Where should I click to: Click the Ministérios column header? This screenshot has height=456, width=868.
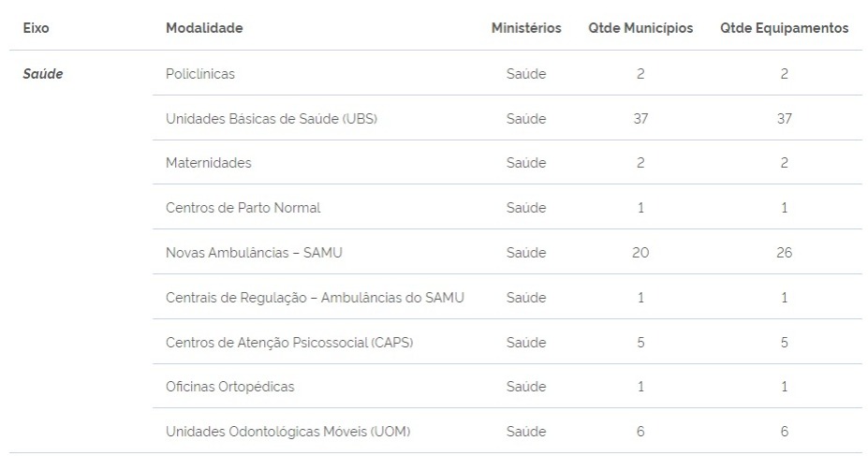(x=526, y=28)
